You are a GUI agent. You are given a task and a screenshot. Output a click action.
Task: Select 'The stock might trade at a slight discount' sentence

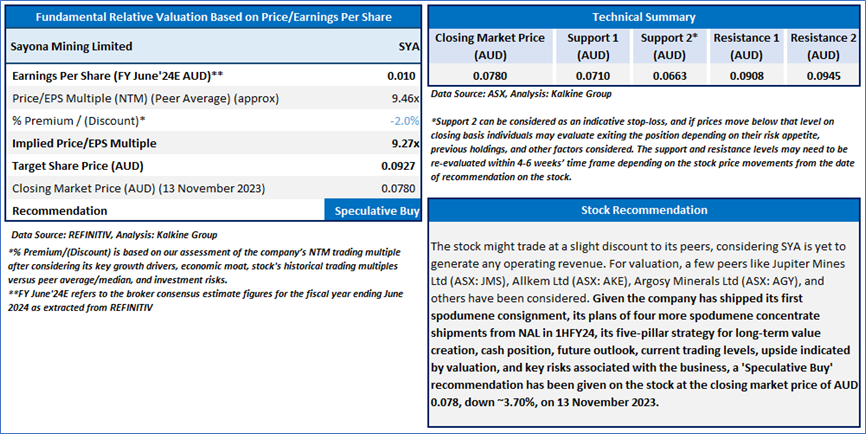(638, 255)
